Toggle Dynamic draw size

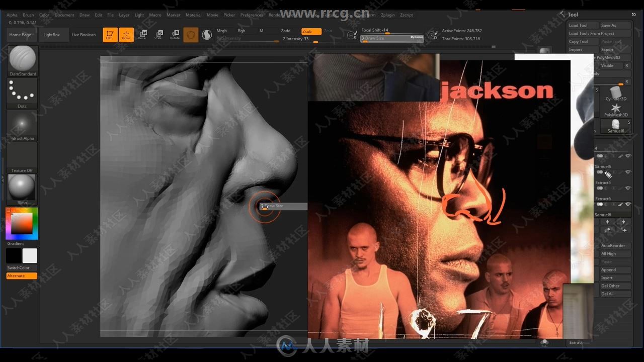coord(417,37)
